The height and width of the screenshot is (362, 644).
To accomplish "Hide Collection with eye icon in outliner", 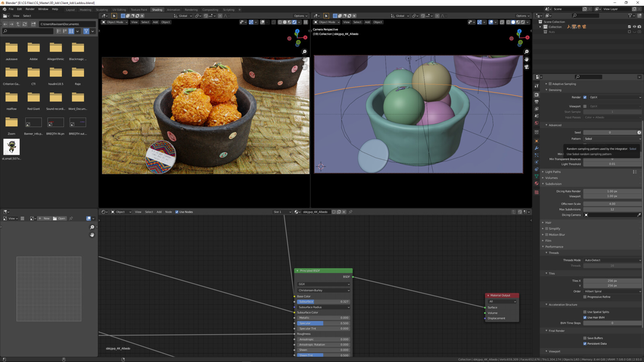I will (634, 27).
